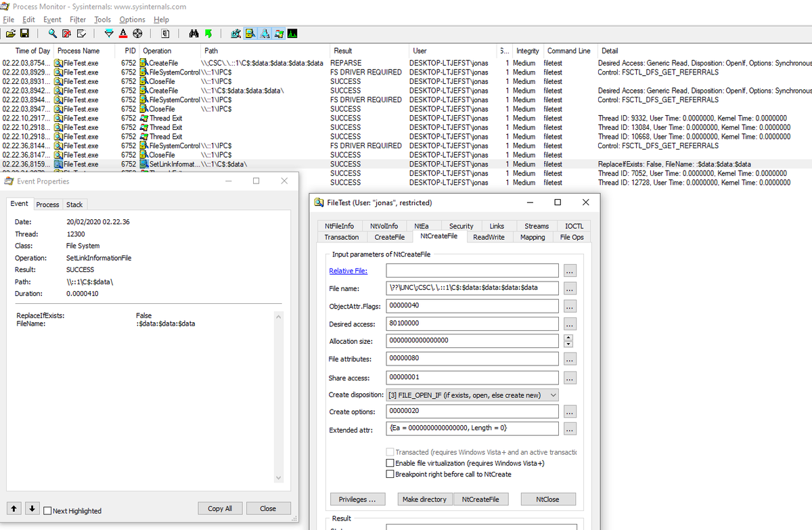The image size is (812, 530).
Task: Click into the File name input field
Action: (472, 288)
